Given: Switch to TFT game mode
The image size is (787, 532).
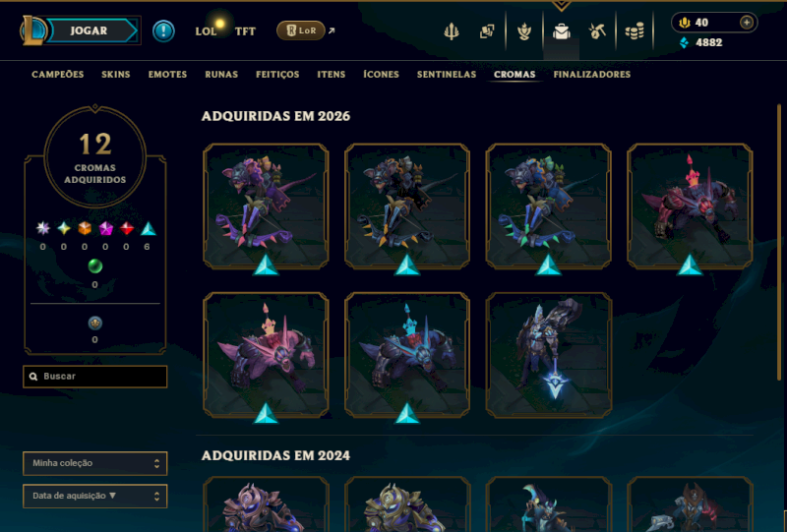Looking at the screenshot, I should (x=245, y=31).
